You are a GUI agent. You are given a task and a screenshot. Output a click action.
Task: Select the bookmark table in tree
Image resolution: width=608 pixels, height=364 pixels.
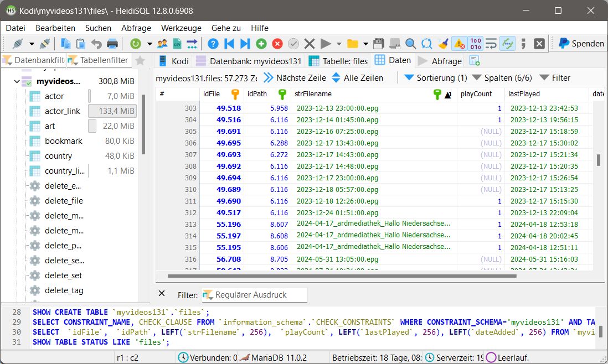(x=64, y=141)
